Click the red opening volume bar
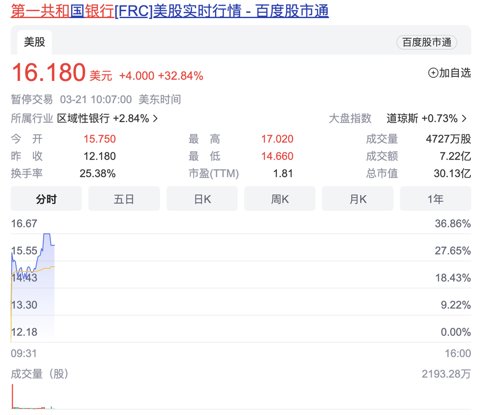This screenshot has height=415, width=500. [13, 396]
